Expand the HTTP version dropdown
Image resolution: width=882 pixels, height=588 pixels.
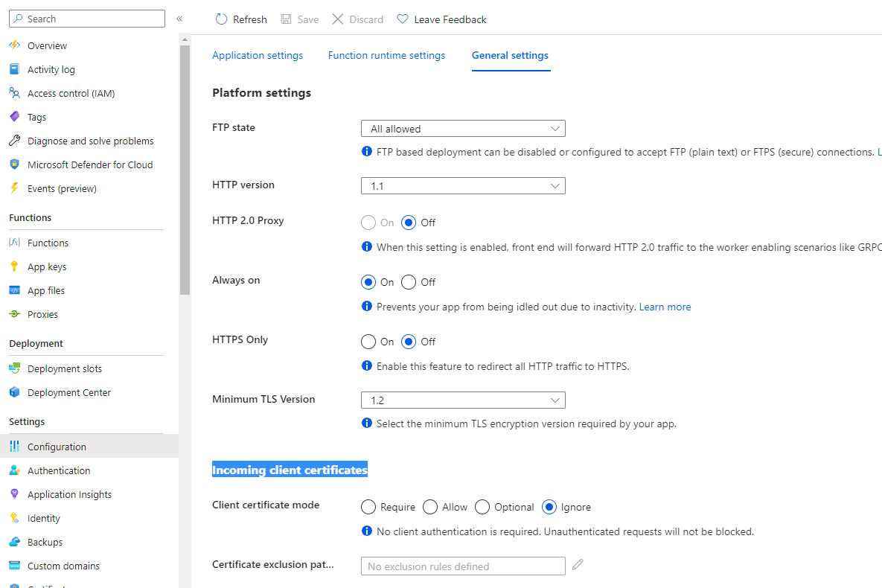[463, 185]
